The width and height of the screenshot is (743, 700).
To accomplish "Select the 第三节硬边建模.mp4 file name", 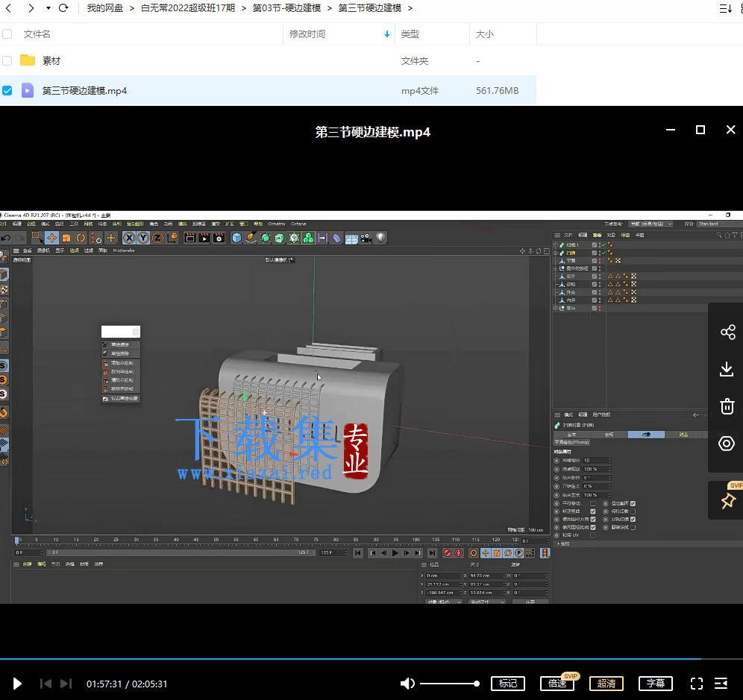I will 84,90.
